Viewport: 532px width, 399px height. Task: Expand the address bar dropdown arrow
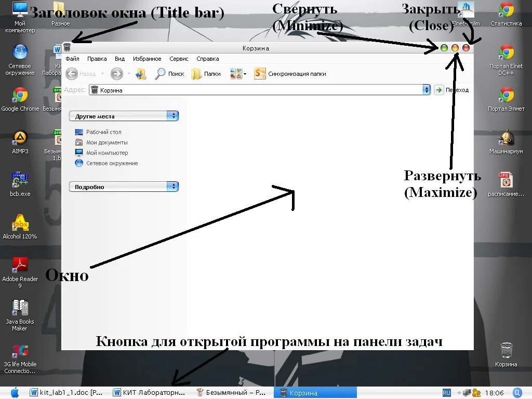tap(427, 90)
